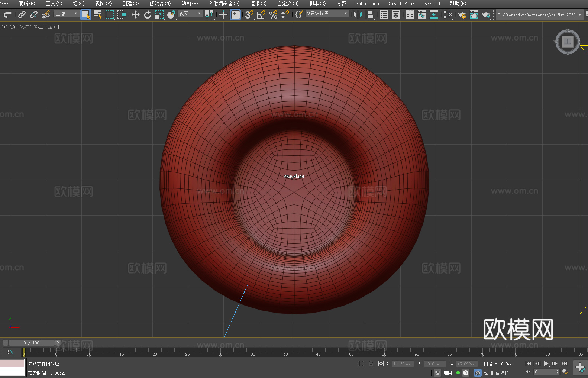Screen dimensions: 588x378
Task: Open Time Configuration settings
Action: [565, 372]
